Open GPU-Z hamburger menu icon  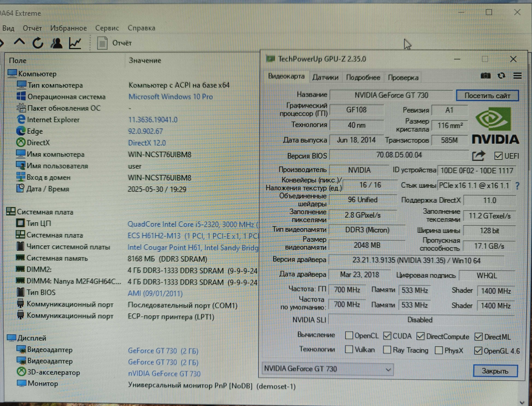517,76
